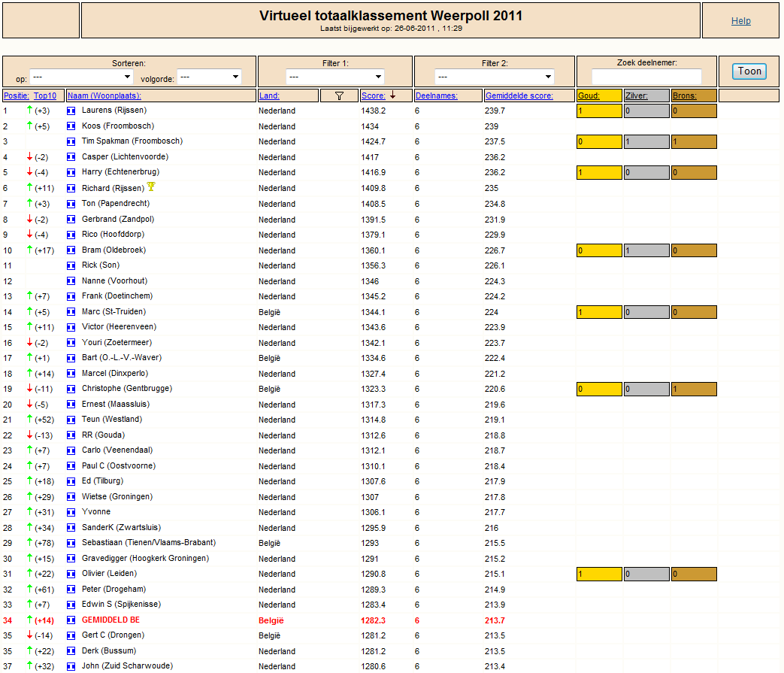784x673 pixels.
Task: Sort by Gemiddelde score column header
Action: (519, 95)
